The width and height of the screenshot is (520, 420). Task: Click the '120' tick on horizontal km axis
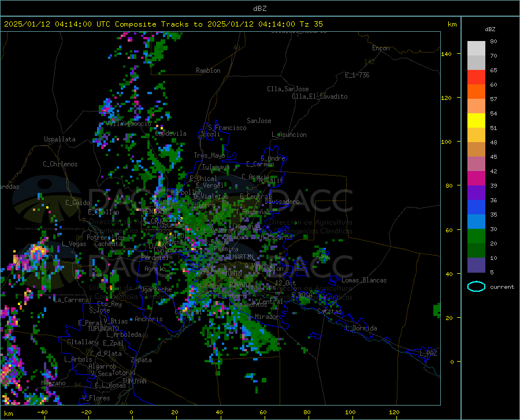[x=394, y=412]
